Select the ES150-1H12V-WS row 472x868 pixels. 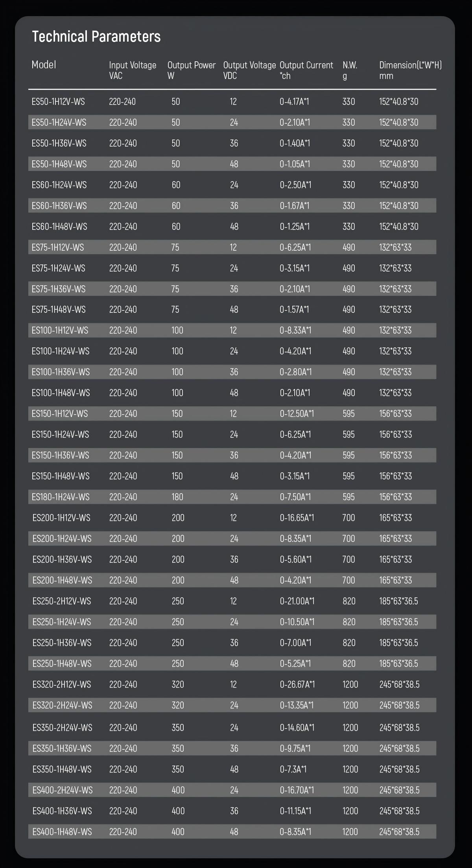pyautogui.click(x=232, y=413)
